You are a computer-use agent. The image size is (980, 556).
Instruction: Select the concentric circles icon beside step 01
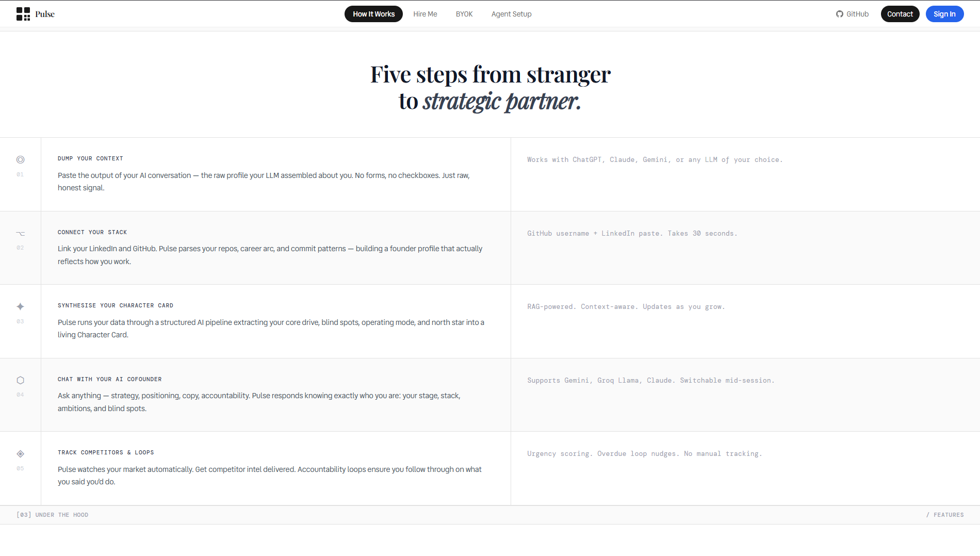20,159
